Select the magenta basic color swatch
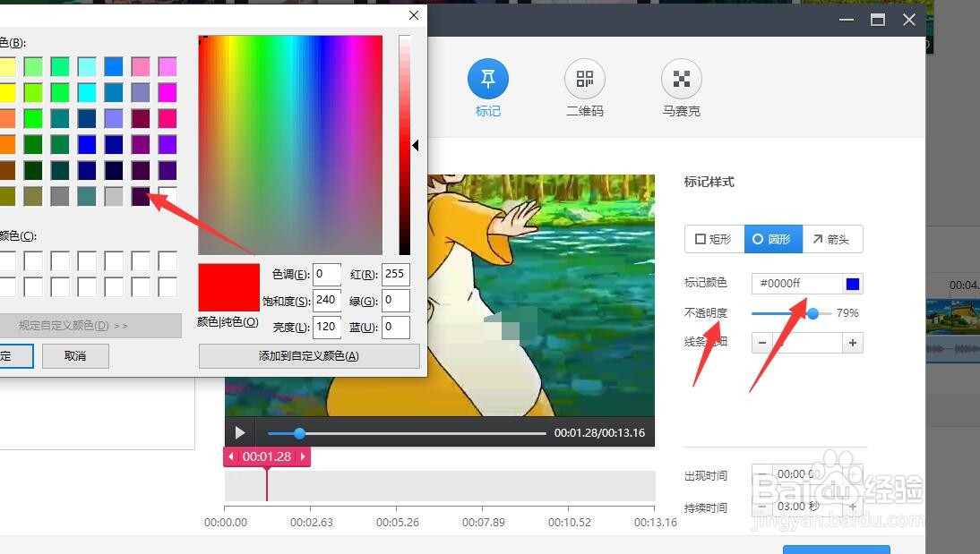 [x=168, y=92]
